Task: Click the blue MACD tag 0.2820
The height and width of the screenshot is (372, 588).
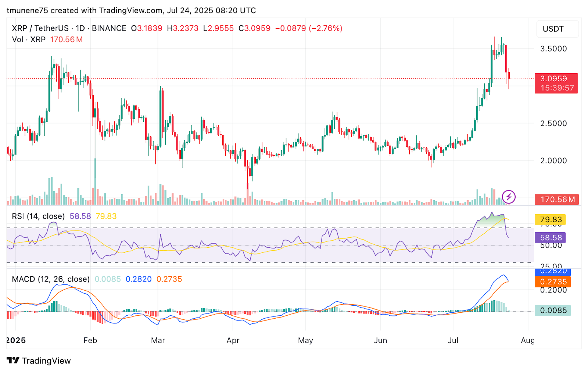Action: pos(553,271)
